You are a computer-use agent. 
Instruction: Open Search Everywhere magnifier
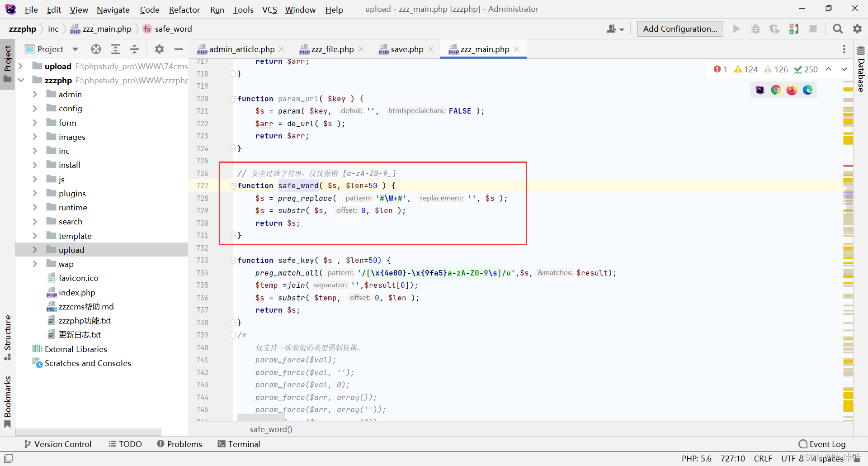pos(838,29)
